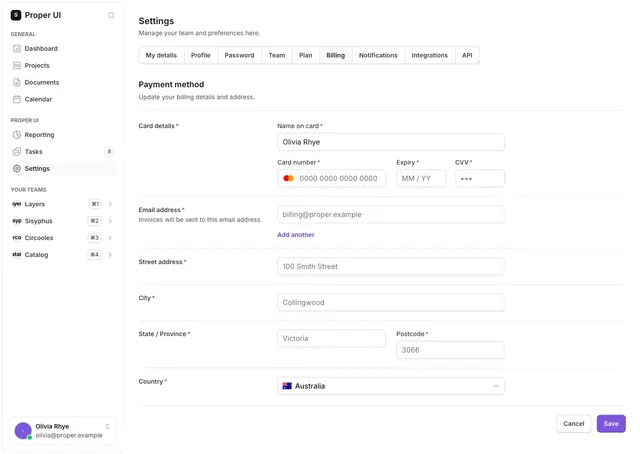Open Dashboard from the sidebar

62,49
